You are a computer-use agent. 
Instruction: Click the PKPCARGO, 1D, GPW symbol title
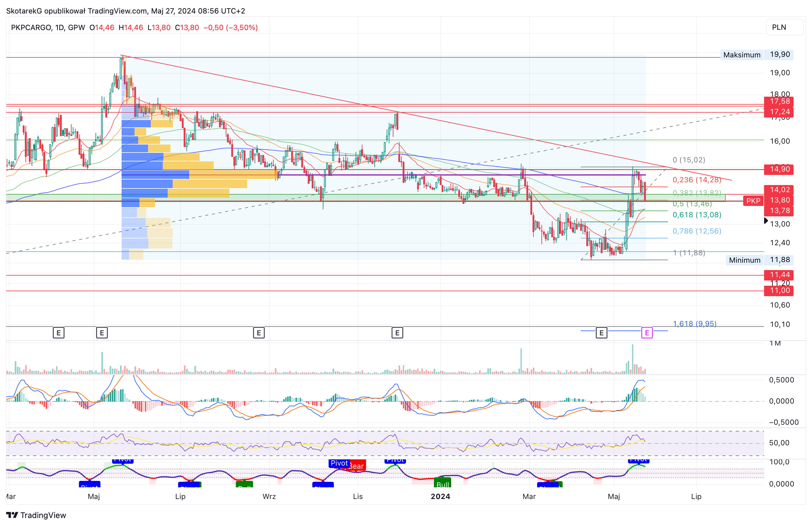click(48, 28)
